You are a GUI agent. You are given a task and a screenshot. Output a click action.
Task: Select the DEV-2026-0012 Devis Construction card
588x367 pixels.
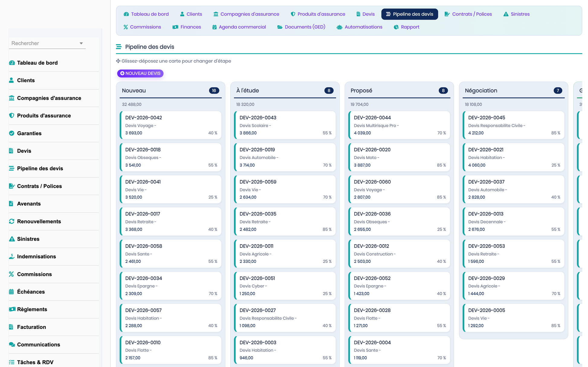click(x=399, y=254)
